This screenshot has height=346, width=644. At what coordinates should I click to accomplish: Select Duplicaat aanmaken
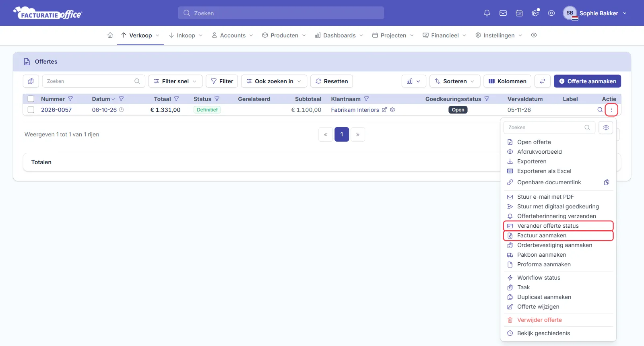(558, 297)
